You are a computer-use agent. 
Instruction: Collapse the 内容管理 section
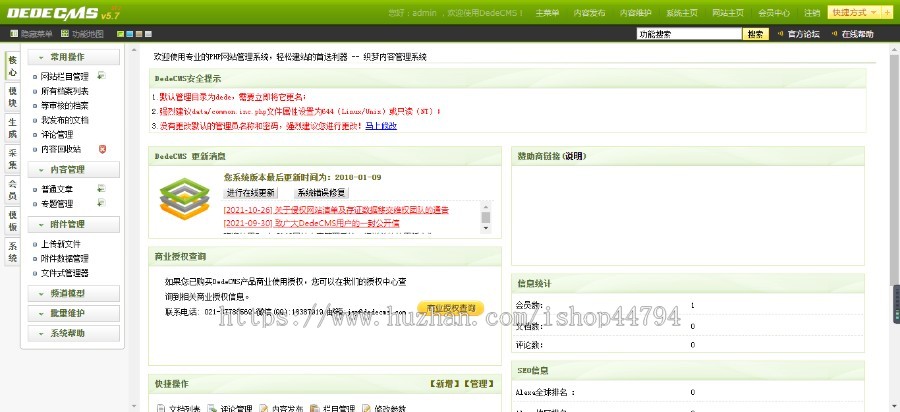tap(73, 170)
